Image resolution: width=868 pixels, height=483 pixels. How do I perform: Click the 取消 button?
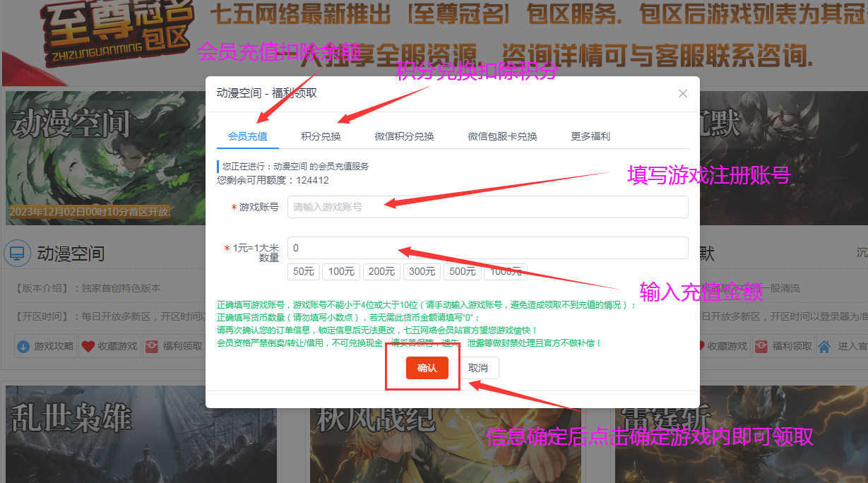coord(478,368)
